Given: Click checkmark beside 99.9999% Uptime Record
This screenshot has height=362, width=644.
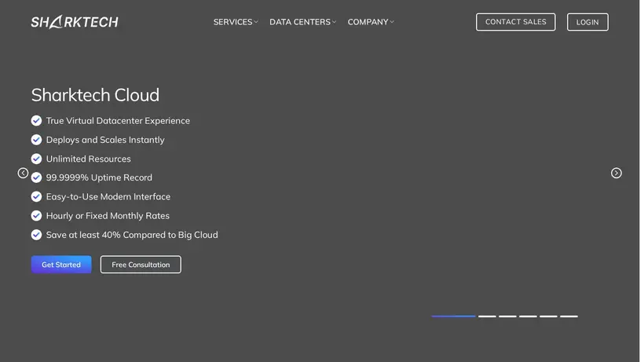Looking at the screenshot, I should [x=36, y=177].
